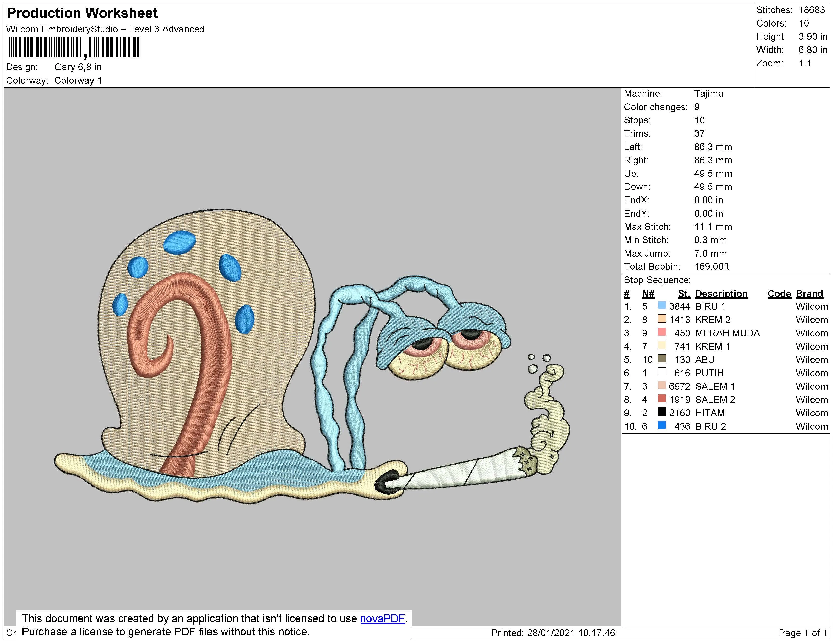Click the SALEM 1 stitch count 6972
The image size is (834, 644).
(x=679, y=386)
